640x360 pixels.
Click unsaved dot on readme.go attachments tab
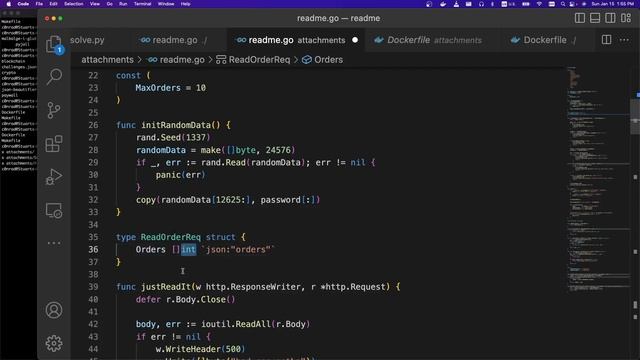tap(355, 40)
